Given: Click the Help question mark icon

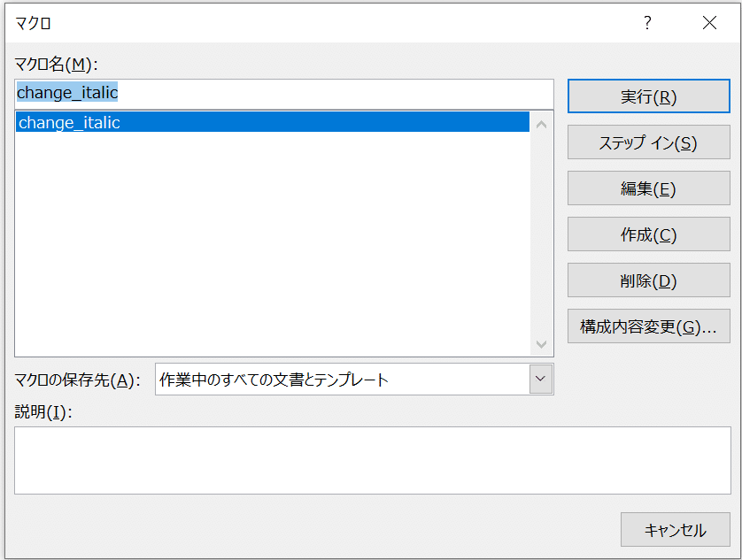Looking at the screenshot, I should click(x=646, y=23).
